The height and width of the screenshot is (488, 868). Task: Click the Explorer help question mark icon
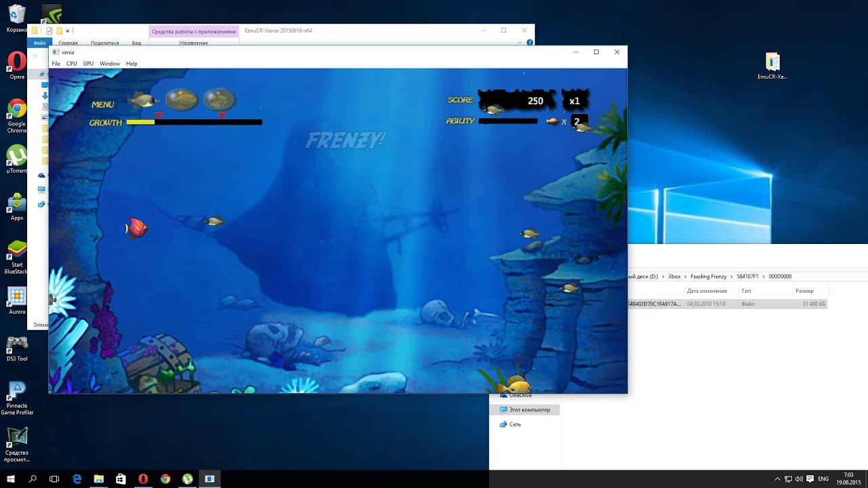coord(530,43)
